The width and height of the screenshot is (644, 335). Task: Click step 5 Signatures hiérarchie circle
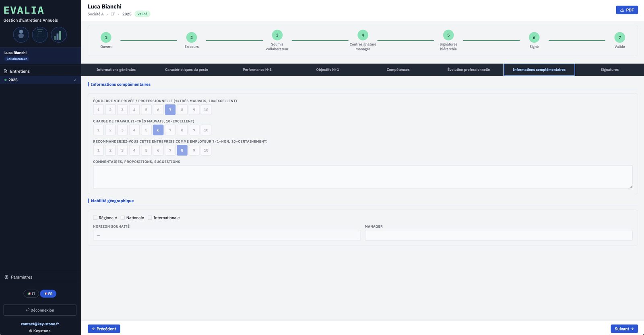tap(448, 35)
